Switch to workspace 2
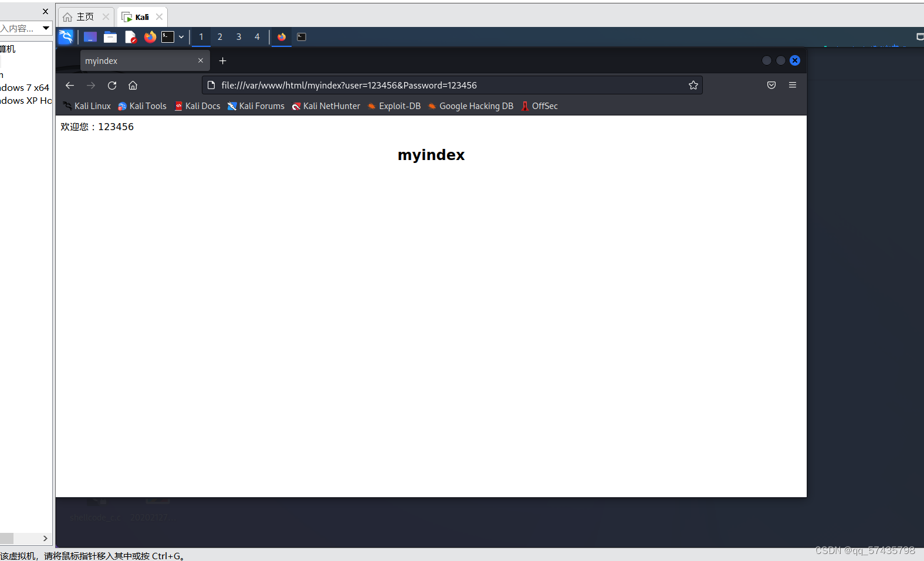The height and width of the screenshot is (561, 924). pyautogui.click(x=220, y=37)
